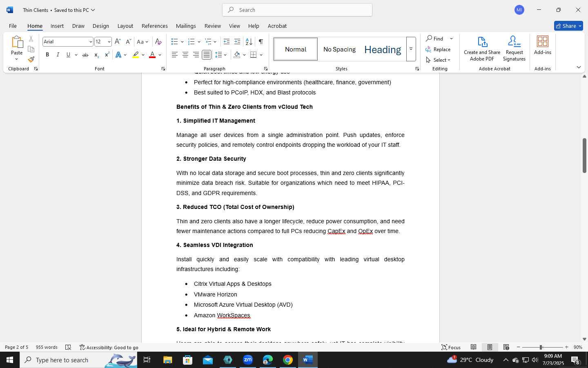Click the Cut scissors icon

(31, 39)
